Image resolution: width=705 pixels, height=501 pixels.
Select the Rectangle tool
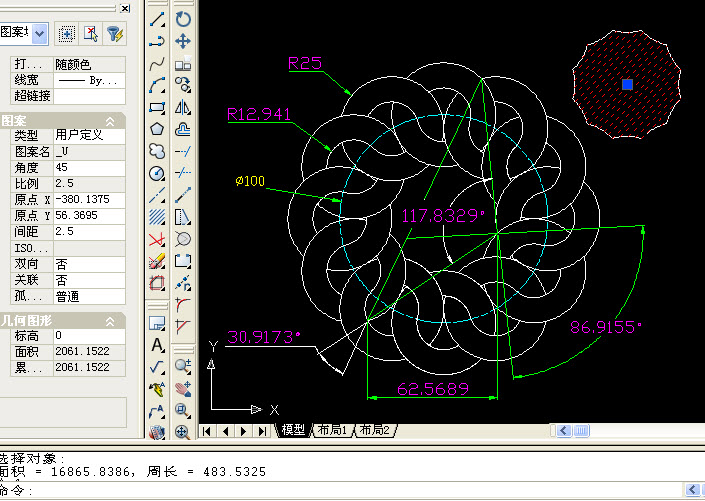click(157, 107)
